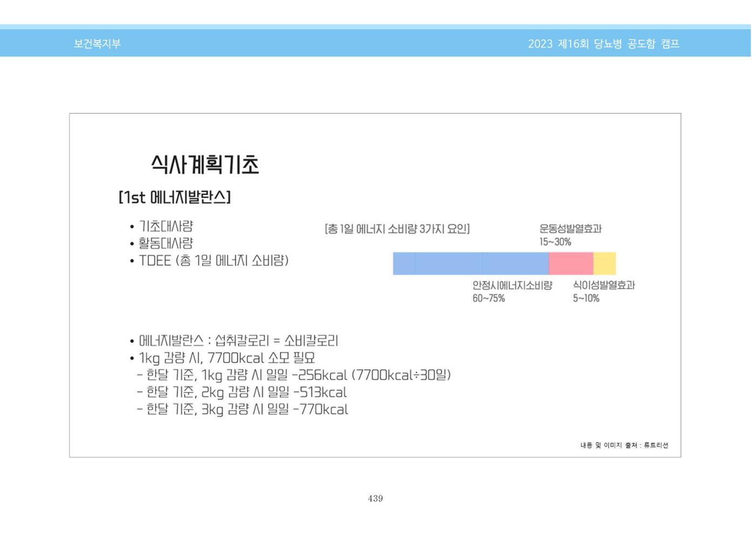Click the 3kg 감량 시 일일 -770kcal line

[x=242, y=410]
